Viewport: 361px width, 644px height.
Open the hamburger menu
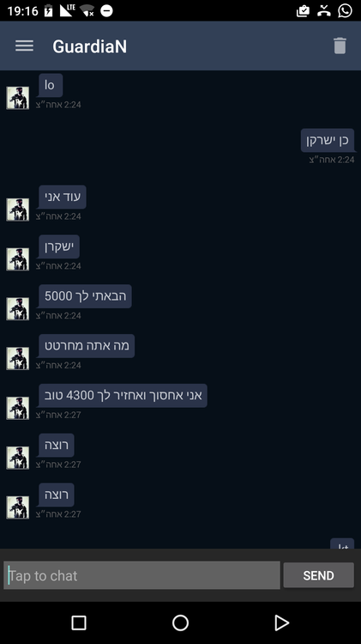(x=24, y=46)
